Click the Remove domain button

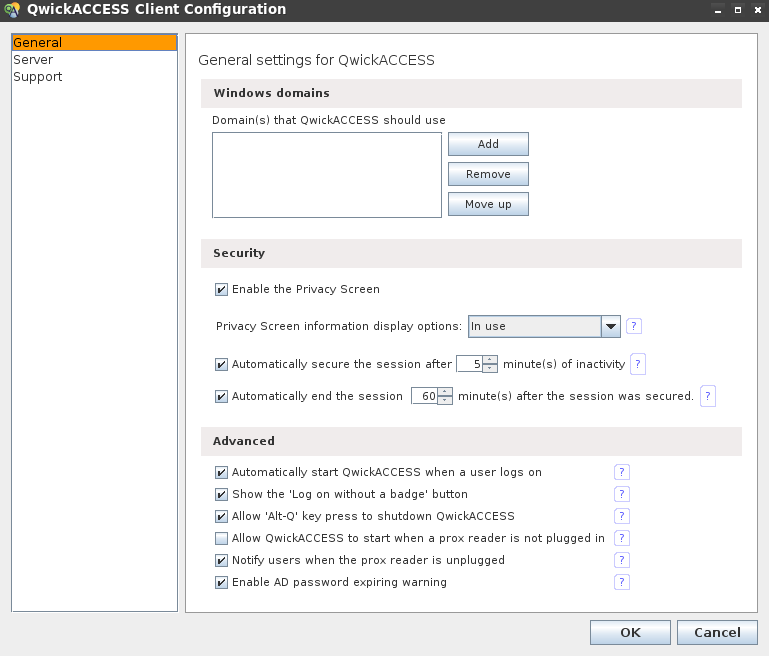click(x=488, y=174)
